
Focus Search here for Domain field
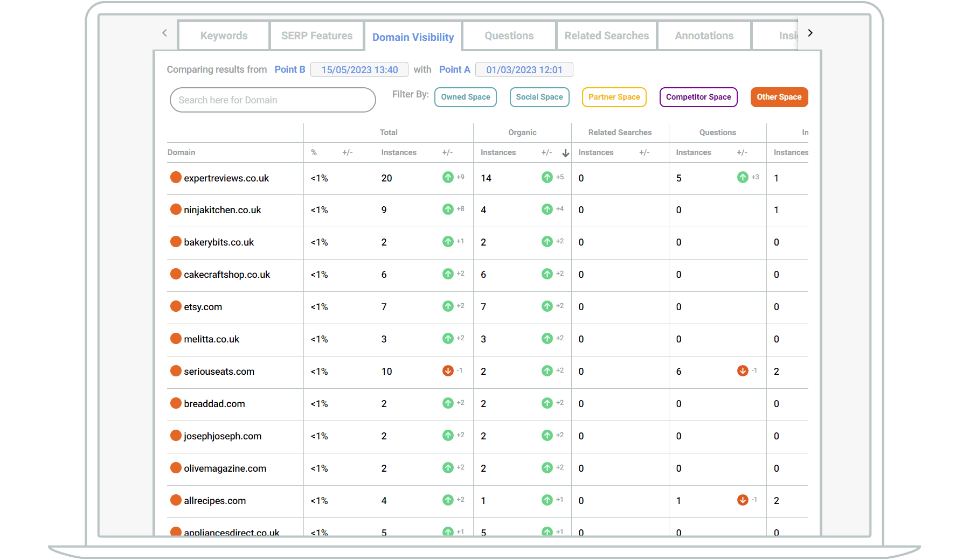click(x=273, y=100)
